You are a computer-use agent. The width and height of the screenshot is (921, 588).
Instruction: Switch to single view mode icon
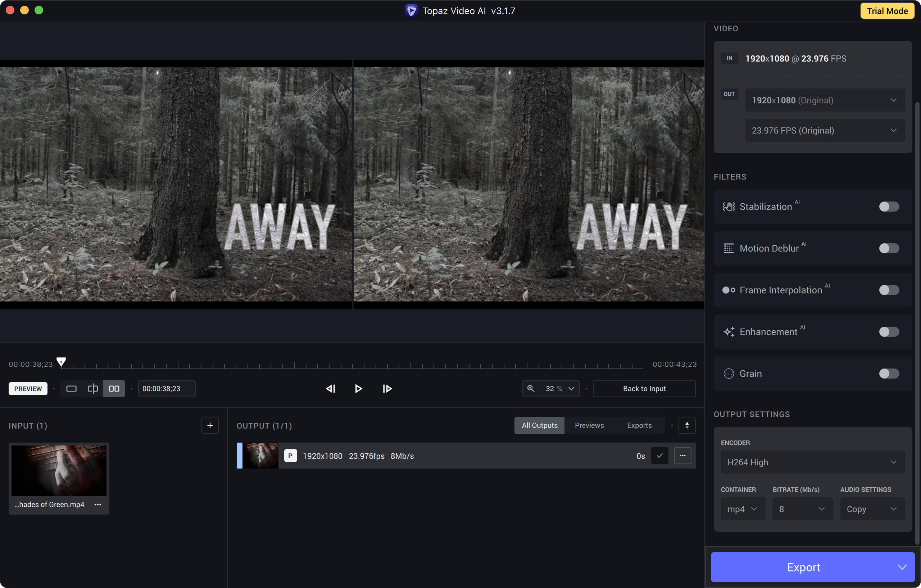click(71, 389)
